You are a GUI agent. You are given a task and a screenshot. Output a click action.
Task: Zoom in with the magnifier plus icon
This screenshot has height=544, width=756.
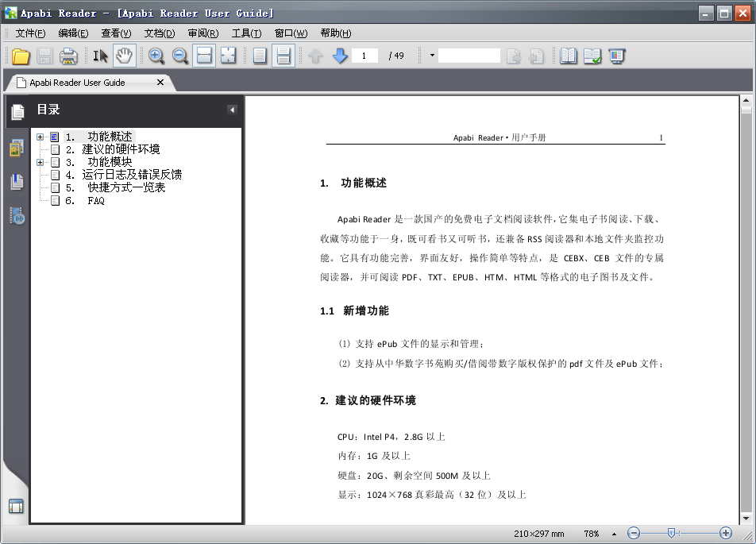tap(156, 56)
